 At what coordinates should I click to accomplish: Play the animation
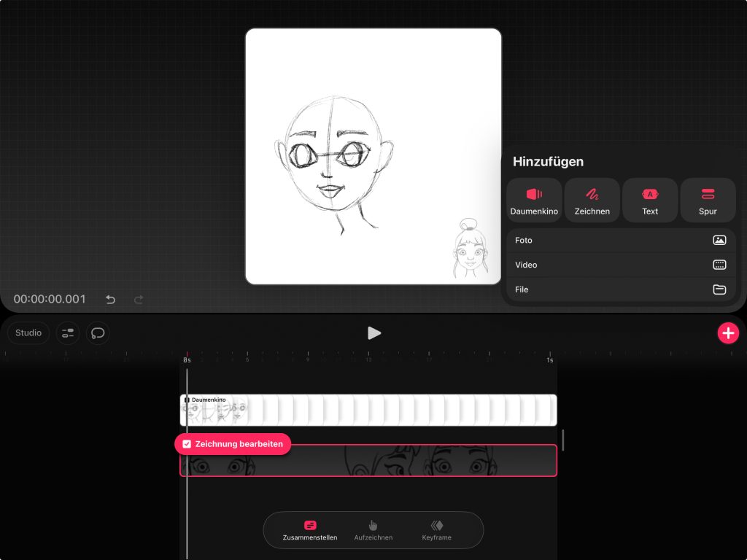[x=373, y=333]
